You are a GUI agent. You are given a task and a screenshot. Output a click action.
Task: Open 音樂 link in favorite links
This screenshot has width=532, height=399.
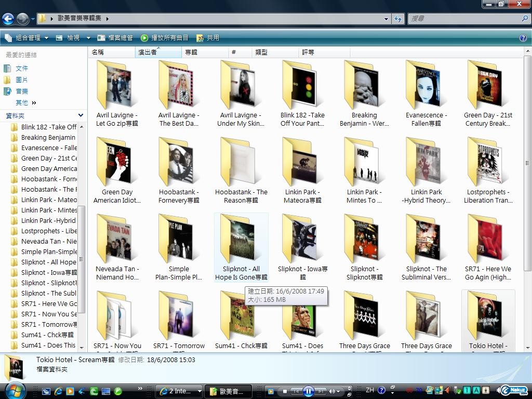(x=22, y=91)
